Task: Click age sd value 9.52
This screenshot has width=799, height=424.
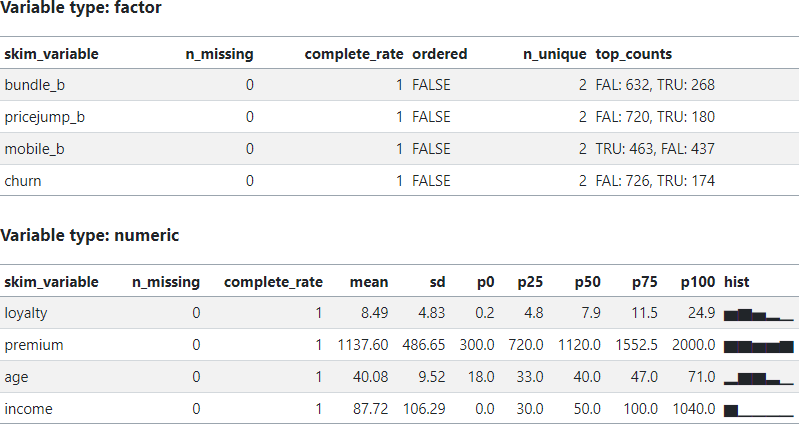Action: point(432,377)
